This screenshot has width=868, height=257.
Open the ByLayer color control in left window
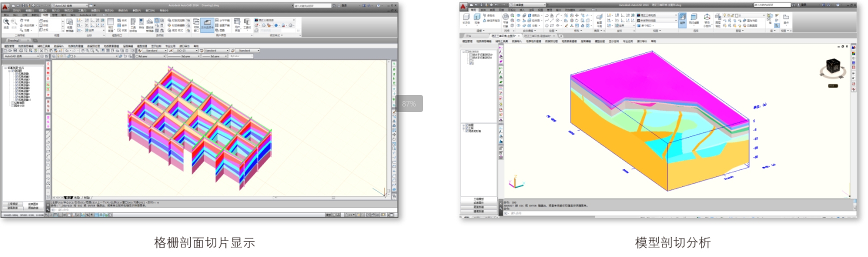150,56
